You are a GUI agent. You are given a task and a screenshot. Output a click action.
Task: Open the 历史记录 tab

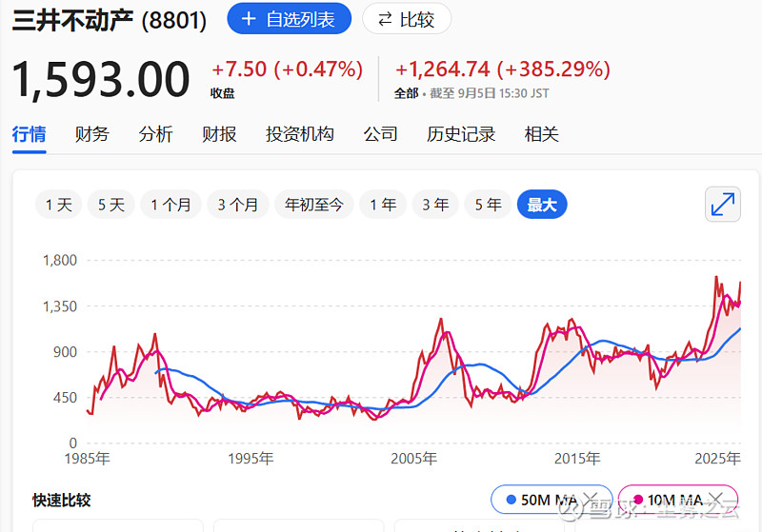point(461,134)
